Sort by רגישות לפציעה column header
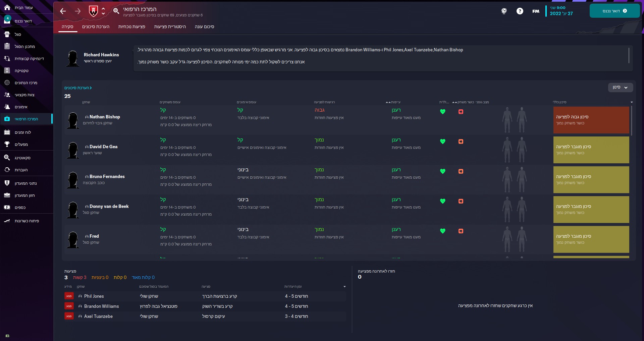The width and height of the screenshot is (644, 341). pos(324,102)
